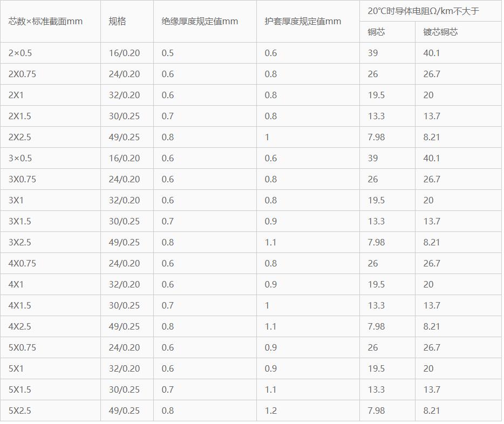Click the 20℃时导体电阻Ω/km不大于 header
Viewport: 504px width, 424px height.
coord(423,11)
